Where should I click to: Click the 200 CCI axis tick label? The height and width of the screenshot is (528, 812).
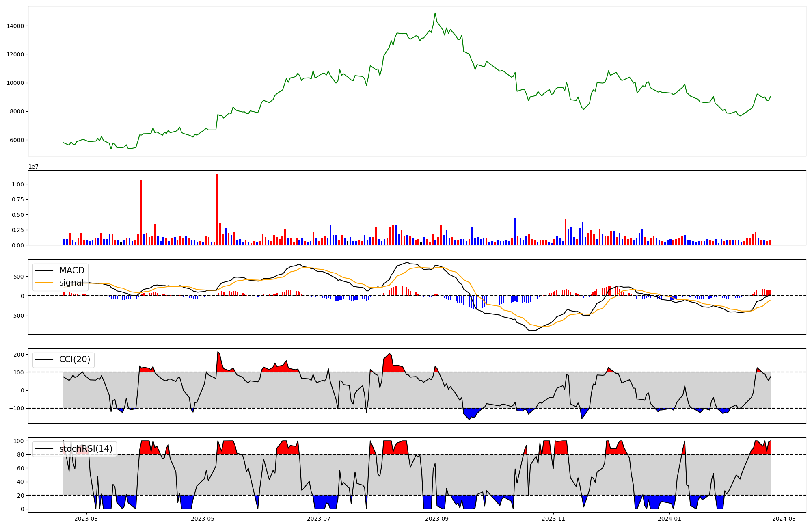tap(19, 355)
